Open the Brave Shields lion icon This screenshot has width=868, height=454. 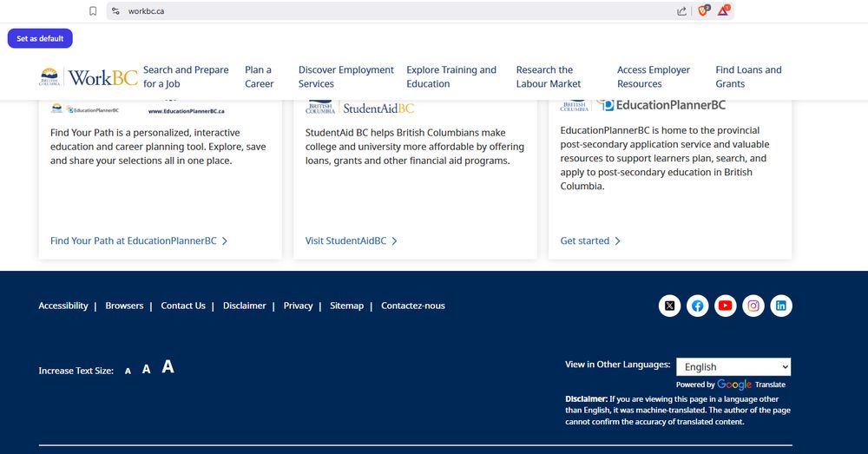click(x=704, y=10)
